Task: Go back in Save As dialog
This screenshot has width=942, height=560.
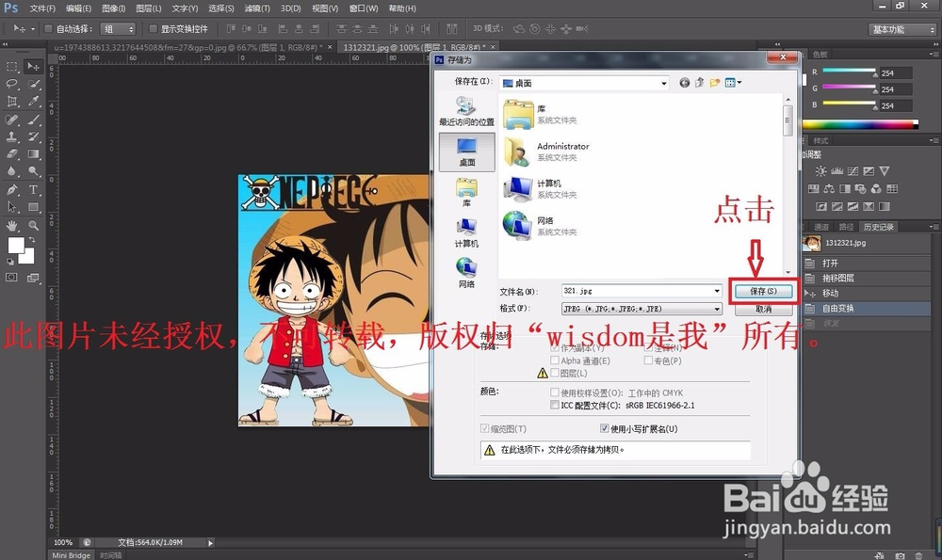Action: point(684,83)
